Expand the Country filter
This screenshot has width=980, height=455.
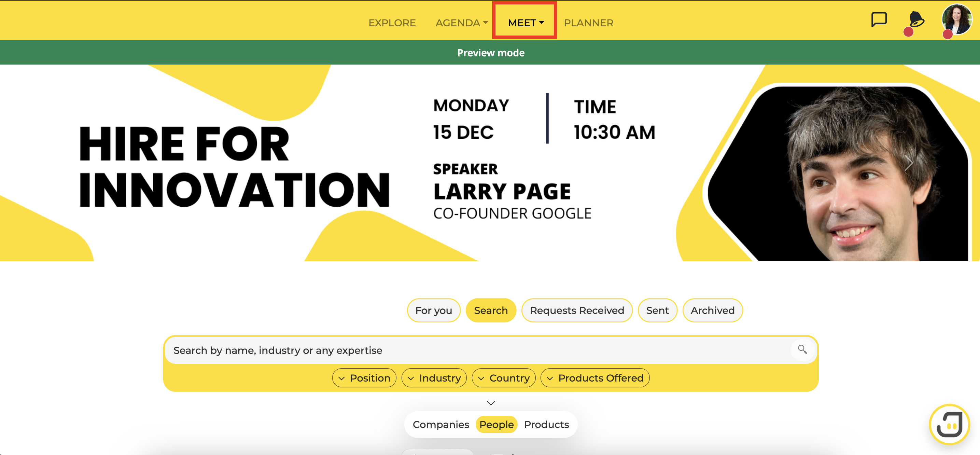503,378
